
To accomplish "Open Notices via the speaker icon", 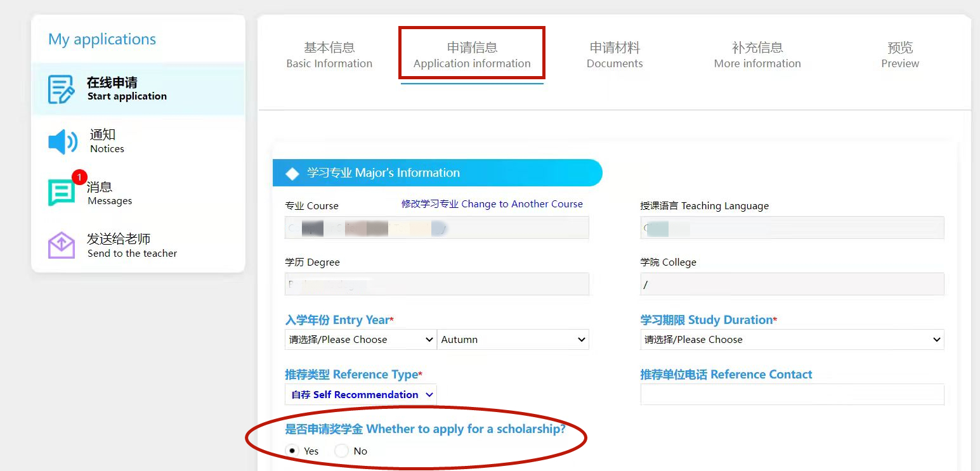I will click(62, 141).
